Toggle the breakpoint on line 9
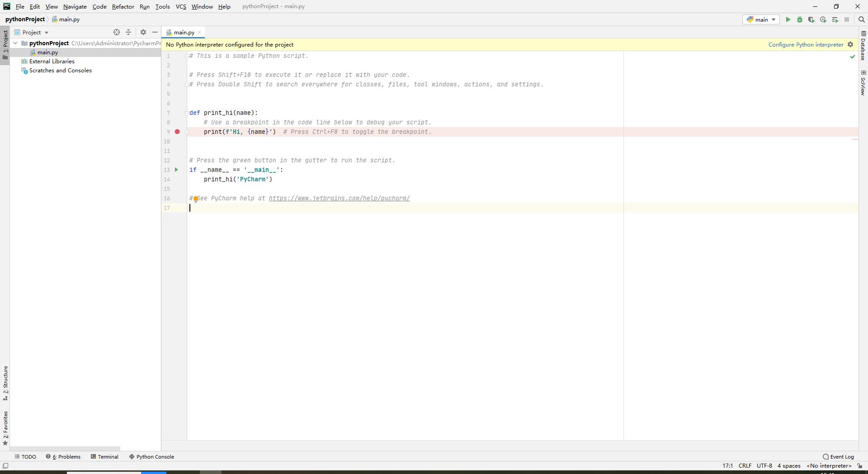The image size is (868, 474). 177,132
